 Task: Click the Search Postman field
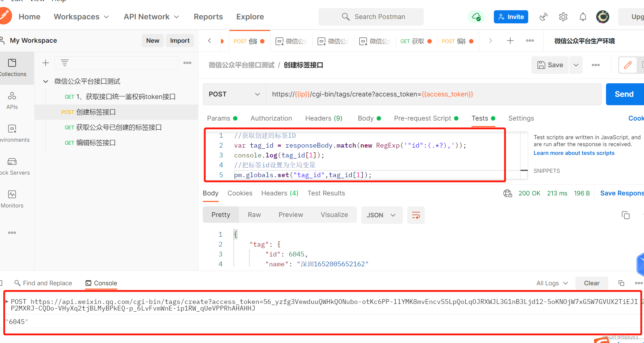click(371, 17)
